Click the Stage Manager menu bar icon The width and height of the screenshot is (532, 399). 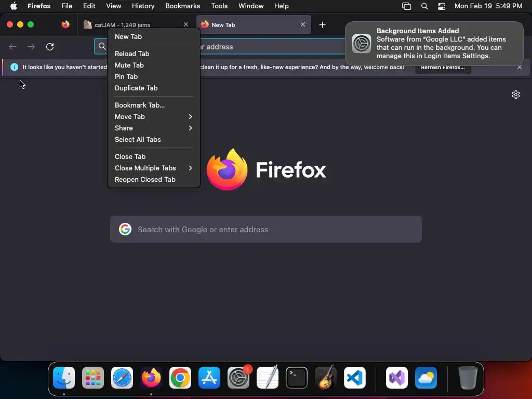(x=406, y=6)
